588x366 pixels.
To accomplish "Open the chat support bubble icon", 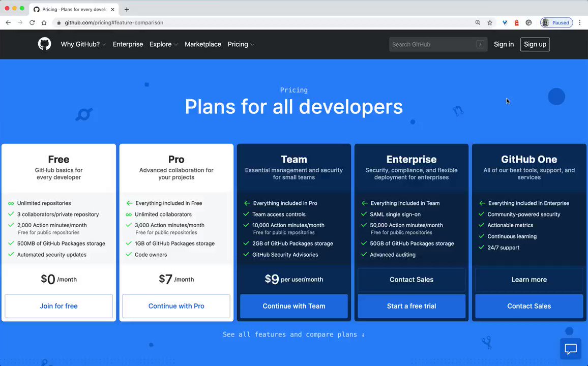I will point(571,349).
